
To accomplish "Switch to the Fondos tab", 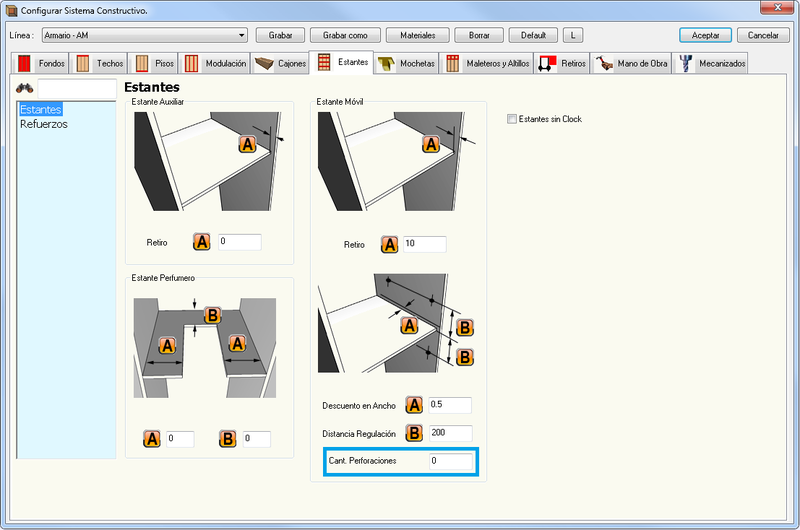I will pos(42,63).
